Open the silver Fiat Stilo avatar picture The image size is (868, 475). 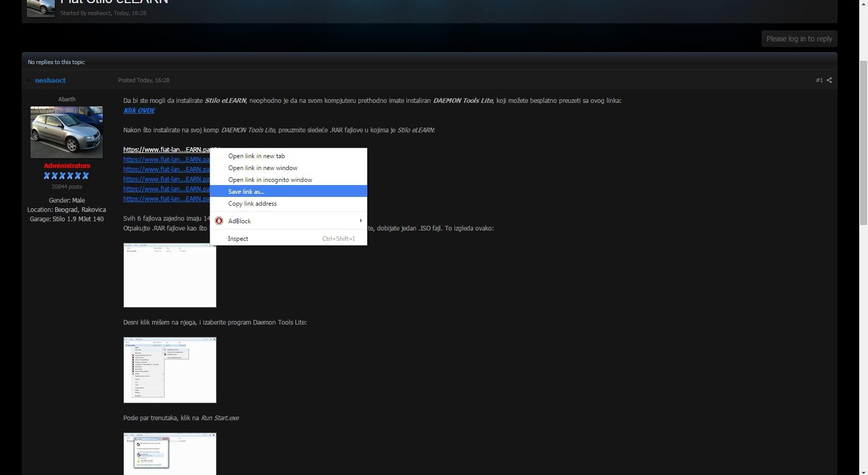coord(67,132)
